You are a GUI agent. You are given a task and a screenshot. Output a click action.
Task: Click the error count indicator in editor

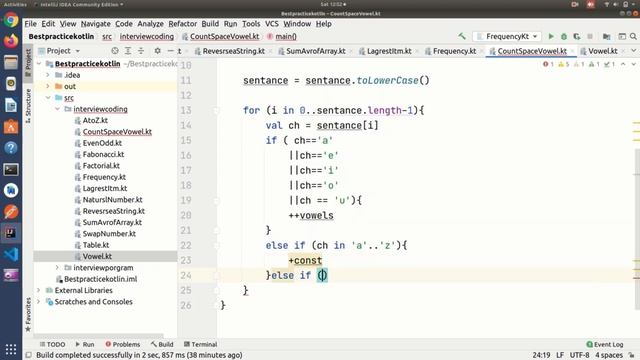pyautogui.click(x=548, y=64)
